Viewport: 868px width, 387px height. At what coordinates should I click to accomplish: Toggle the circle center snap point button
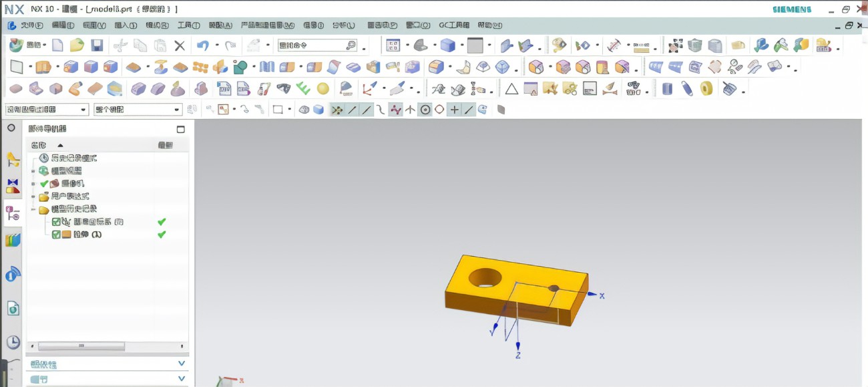(425, 110)
